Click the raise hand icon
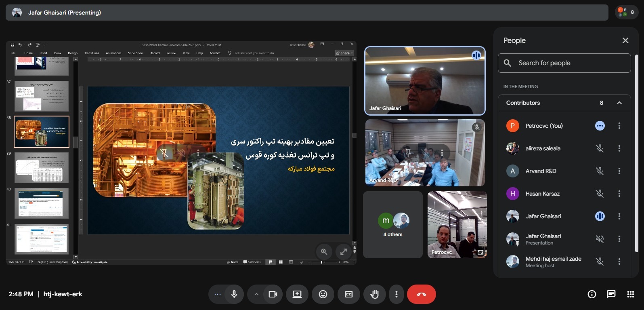 [374, 294]
